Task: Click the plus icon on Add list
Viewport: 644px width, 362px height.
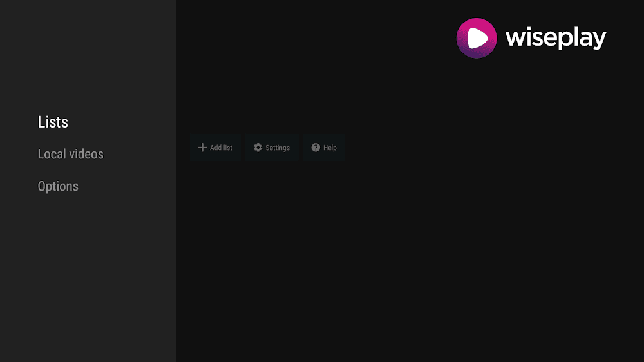Action: pos(202,148)
